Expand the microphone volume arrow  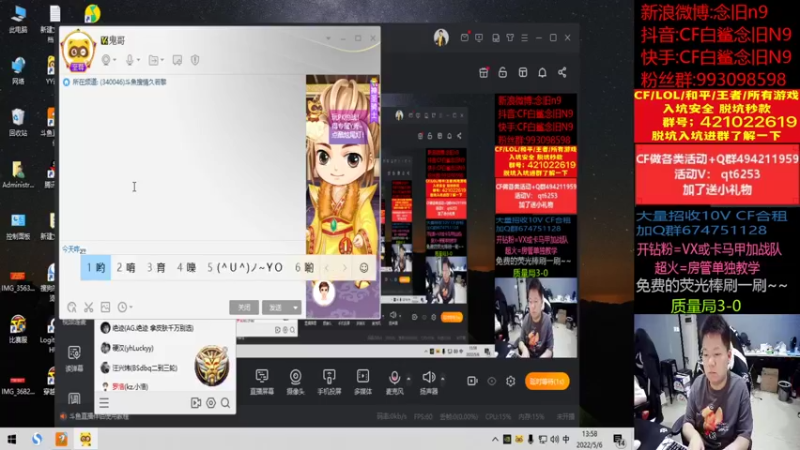click(408, 379)
